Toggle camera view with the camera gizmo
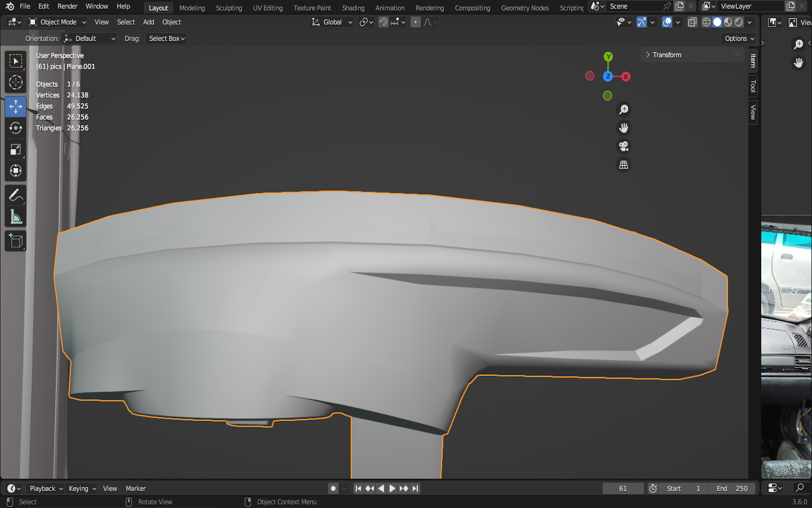The height and width of the screenshot is (508, 812). click(x=624, y=147)
